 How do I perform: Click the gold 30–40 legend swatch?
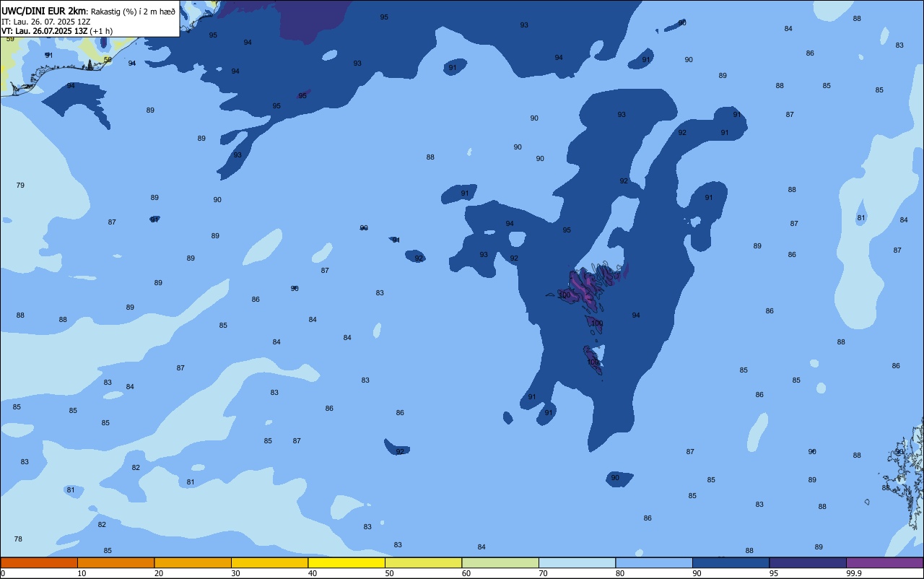269,562
